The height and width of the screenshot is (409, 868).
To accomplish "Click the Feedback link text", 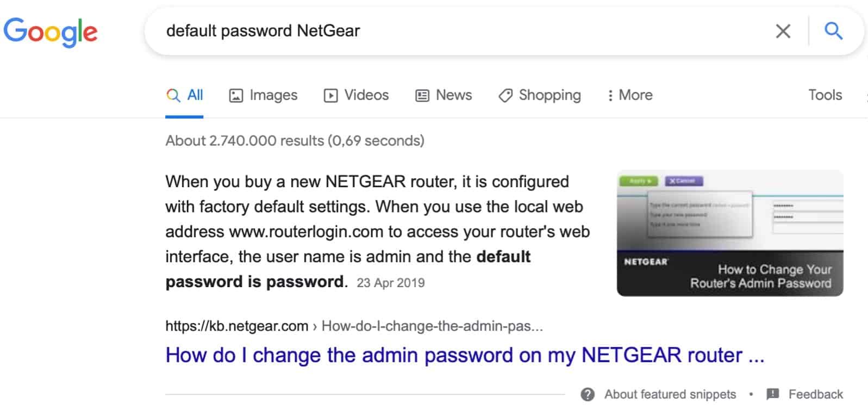I will [x=815, y=394].
